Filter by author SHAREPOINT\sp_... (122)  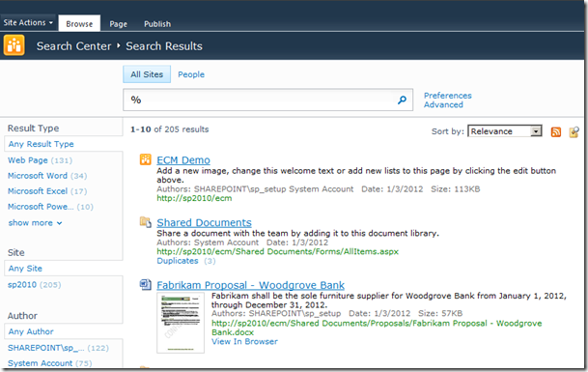tap(58, 348)
